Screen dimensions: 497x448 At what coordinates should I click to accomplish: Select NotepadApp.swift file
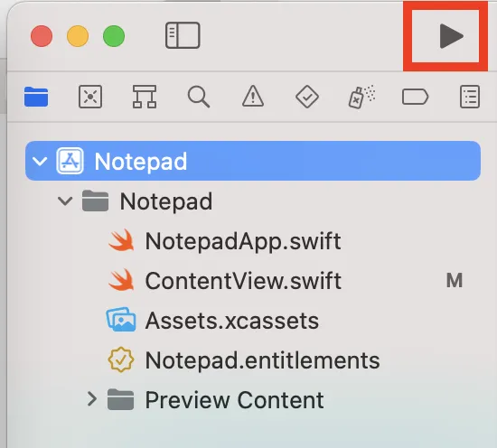point(225,241)
